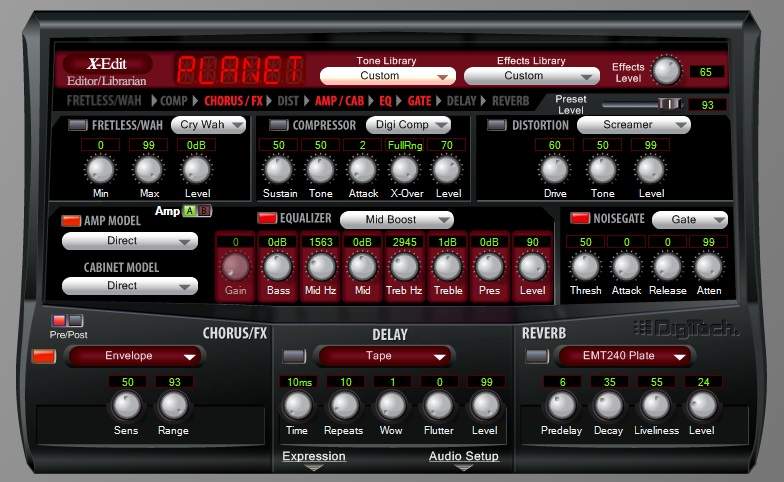Click the Treb Hz knob
This screenshot has width=784, height=482.
pos(404,266)
